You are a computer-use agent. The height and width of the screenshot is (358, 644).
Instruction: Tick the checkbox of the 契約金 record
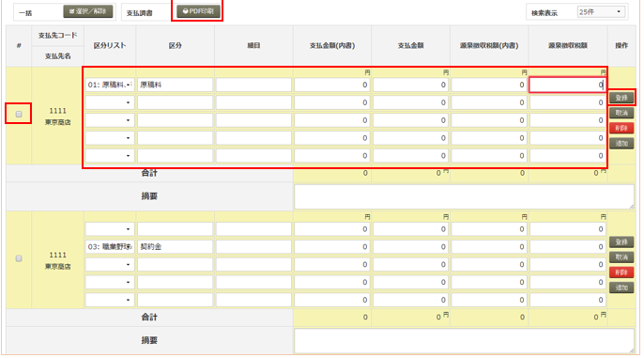pyautogui.click(x=19, y=258)
